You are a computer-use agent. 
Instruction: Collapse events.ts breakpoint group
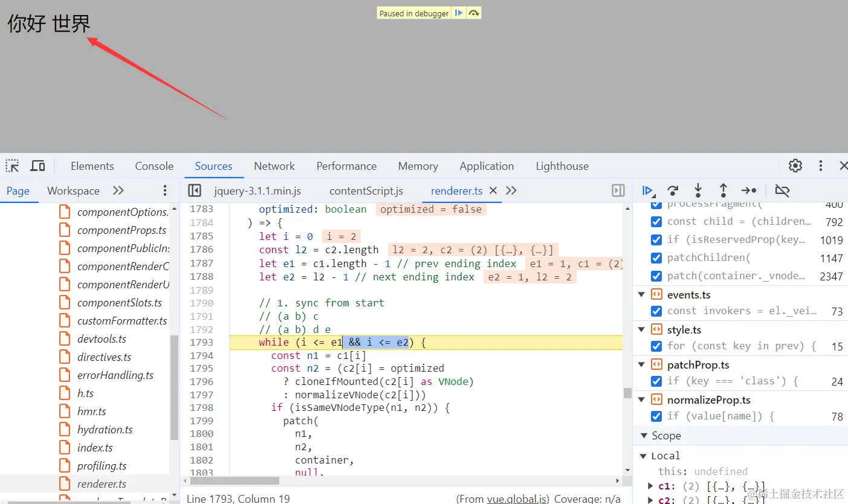(641, 295)
